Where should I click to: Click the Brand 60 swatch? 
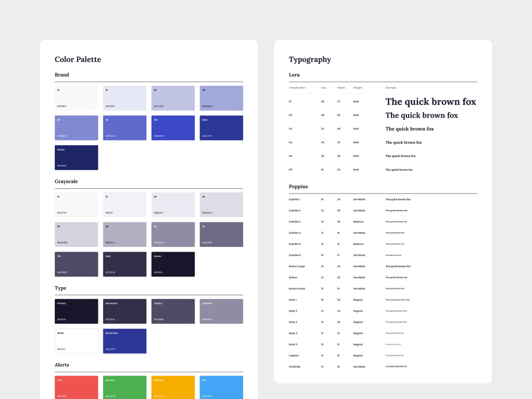click(76, 128)
